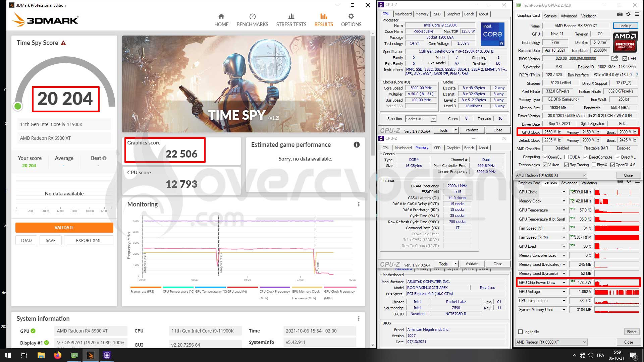Click the HOME house icon in 3DMark
644x362 pixels.
tap(221, 16)
